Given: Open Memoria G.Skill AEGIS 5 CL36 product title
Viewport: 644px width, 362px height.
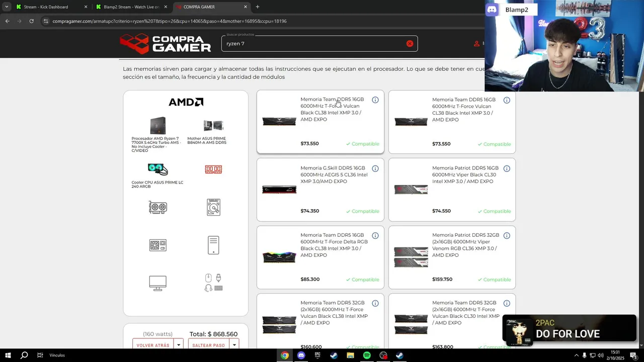Looking at the screenshot, I should pyautogui.click(x=334, y=174).
